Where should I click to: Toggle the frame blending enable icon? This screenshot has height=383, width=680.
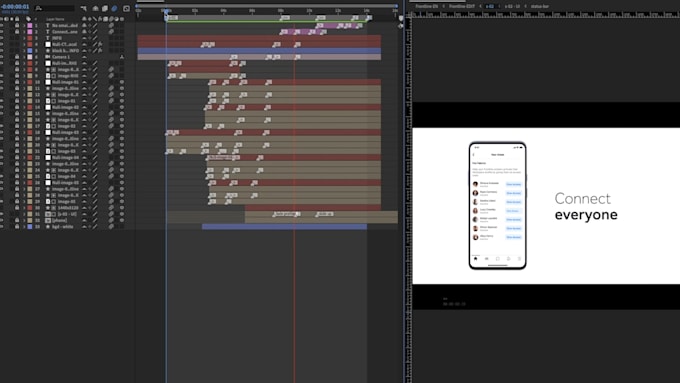(x=105, y=8)
